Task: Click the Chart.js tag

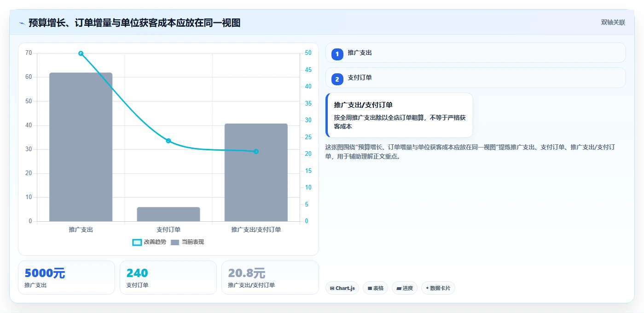Action: pyautogui.click(x=342, y=288)
